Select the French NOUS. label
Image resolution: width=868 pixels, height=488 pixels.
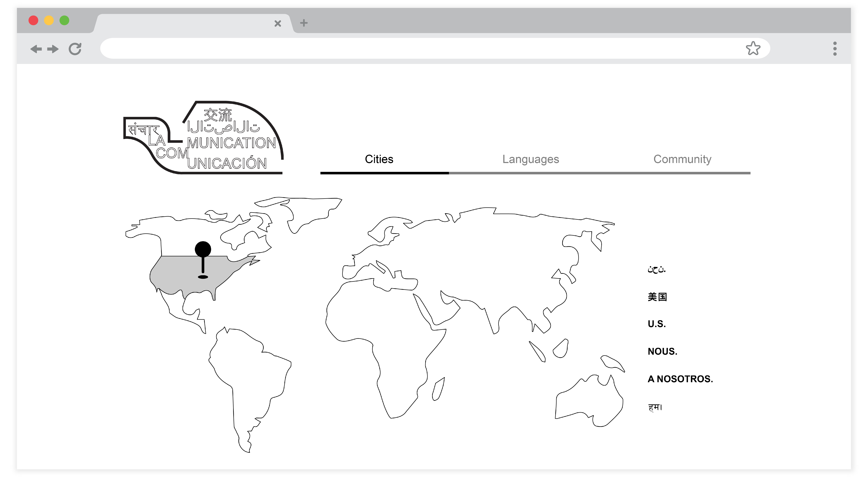662,352
